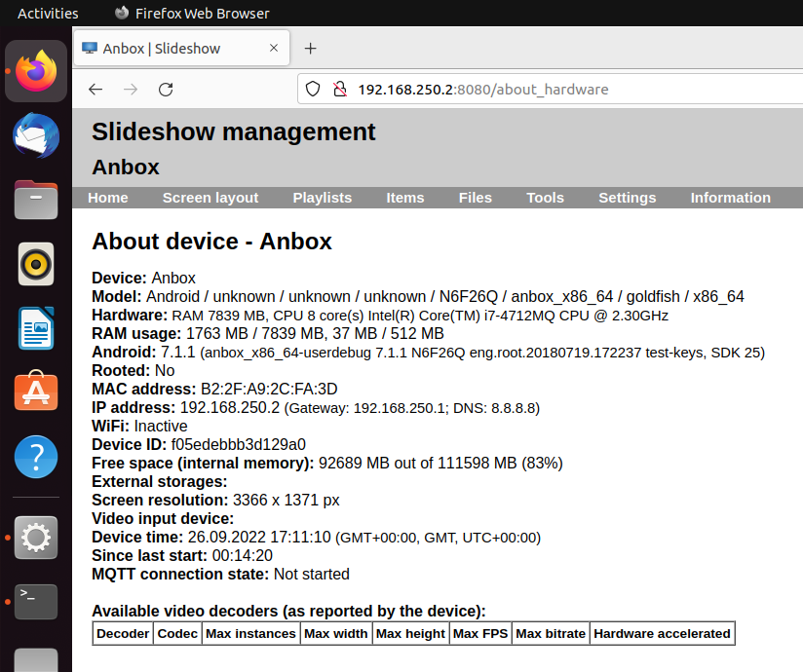Open the Information menu
Screen dimensions: 803x672
tap(730, 198)
